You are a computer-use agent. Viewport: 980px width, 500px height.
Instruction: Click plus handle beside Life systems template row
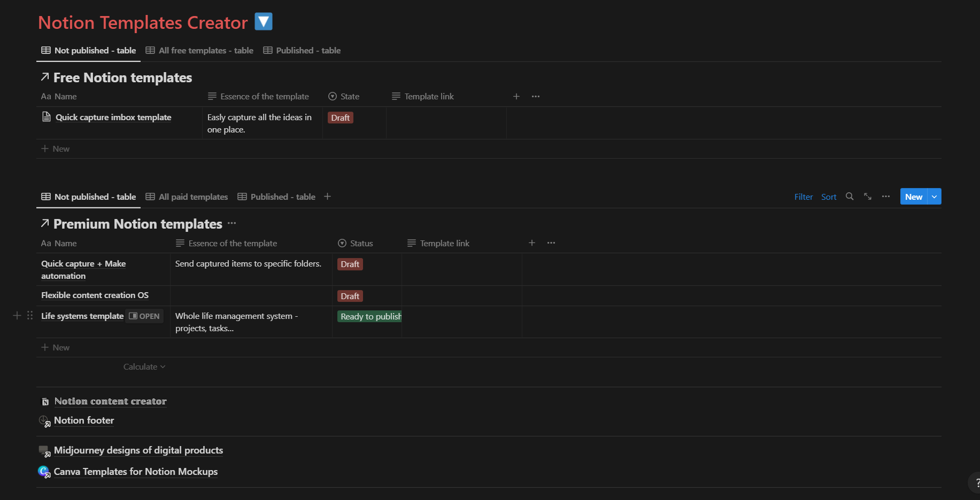(x=17, y=316)
